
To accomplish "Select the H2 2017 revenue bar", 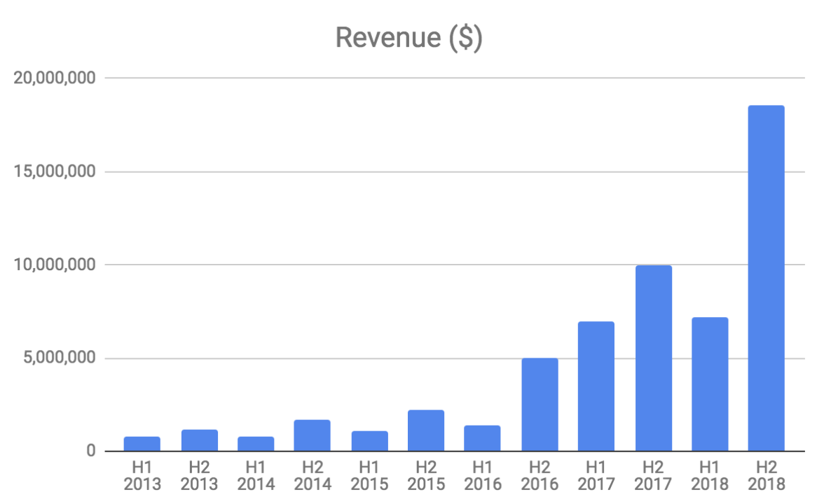I will 653,358.
